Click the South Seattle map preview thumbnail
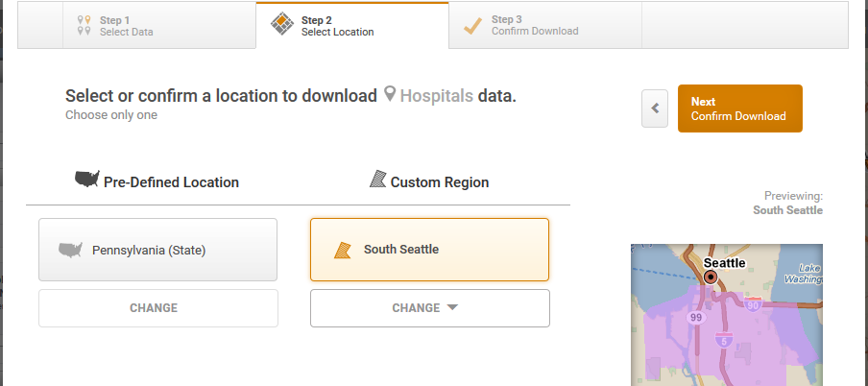 point(726,315)
